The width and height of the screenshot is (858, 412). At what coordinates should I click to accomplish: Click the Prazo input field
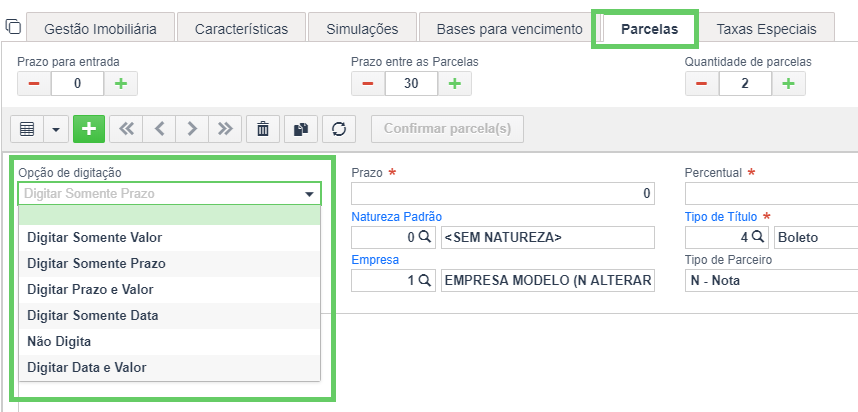coord(503,194)
